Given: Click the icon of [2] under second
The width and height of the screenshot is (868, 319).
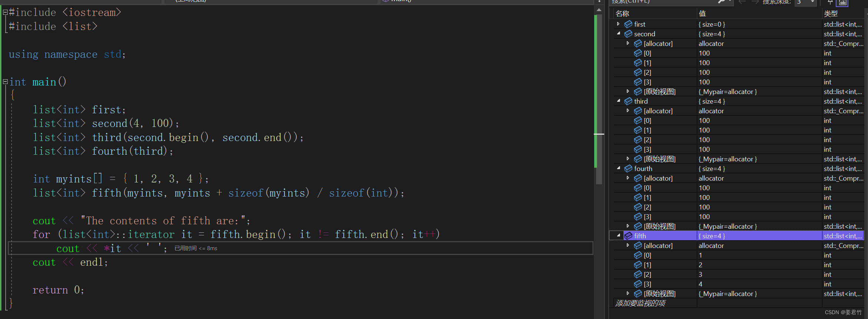Looking at the screenshot, I should click(638, 72).
